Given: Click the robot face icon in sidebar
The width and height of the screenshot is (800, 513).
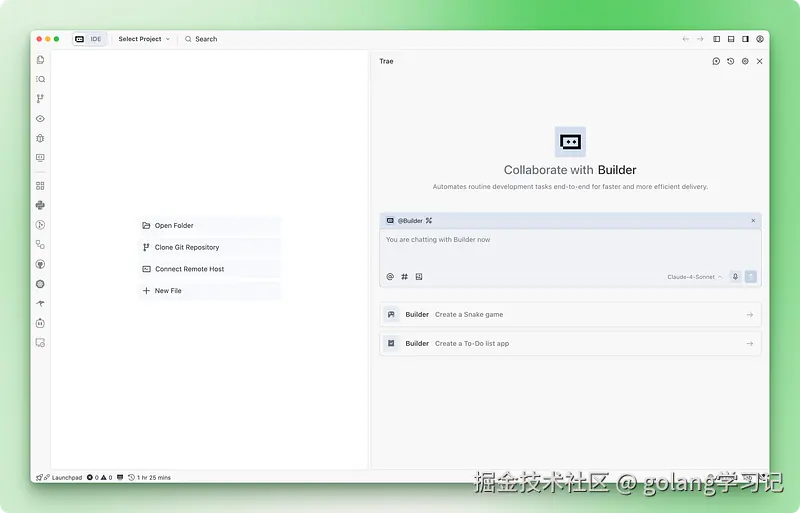Looking at the screenshot, I should pos(40,323).
